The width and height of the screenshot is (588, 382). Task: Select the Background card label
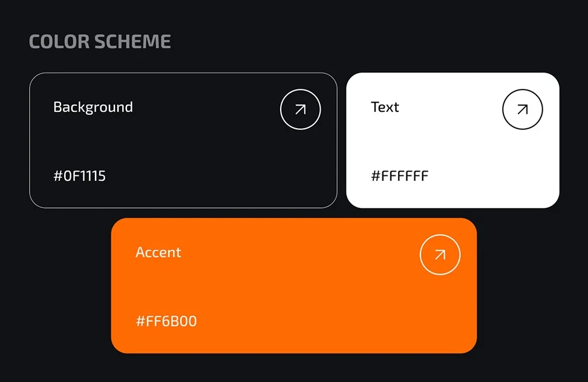tap(93, 107)
